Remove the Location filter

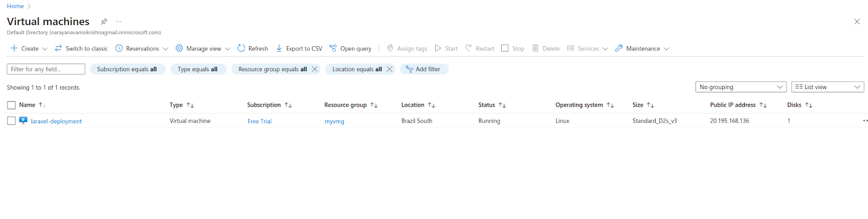click(x=390, y=69)
